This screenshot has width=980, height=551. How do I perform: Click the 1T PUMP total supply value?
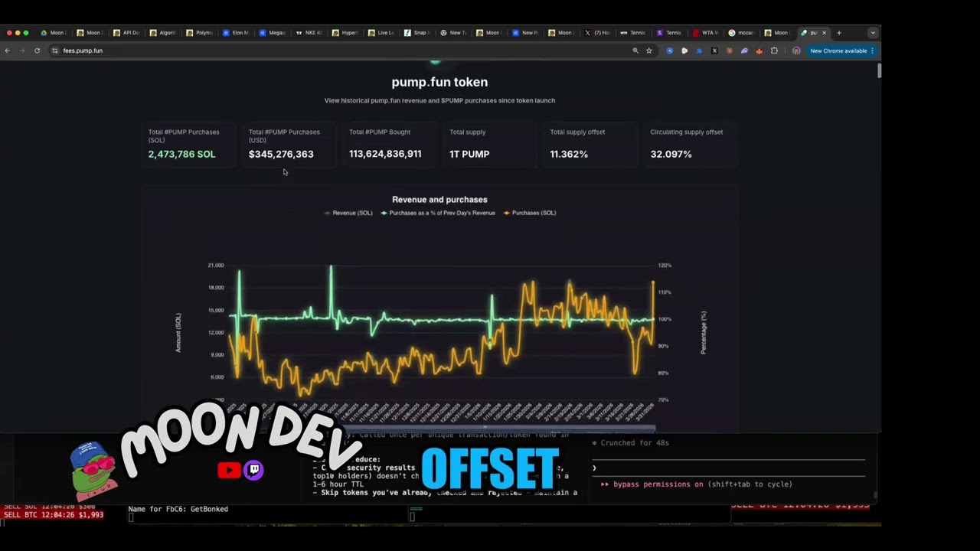point(469,154)
